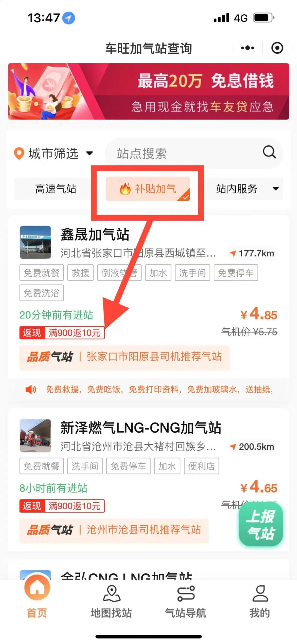Expand the 站内服务 dropdown
This screenshot has width=297, height=644.
tap(245, 189)
